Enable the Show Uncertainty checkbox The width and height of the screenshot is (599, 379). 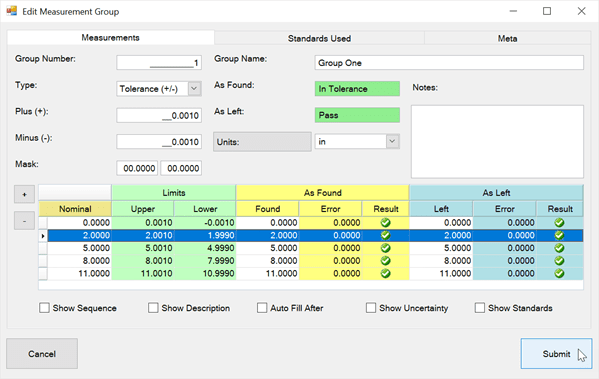pos(371,308)
